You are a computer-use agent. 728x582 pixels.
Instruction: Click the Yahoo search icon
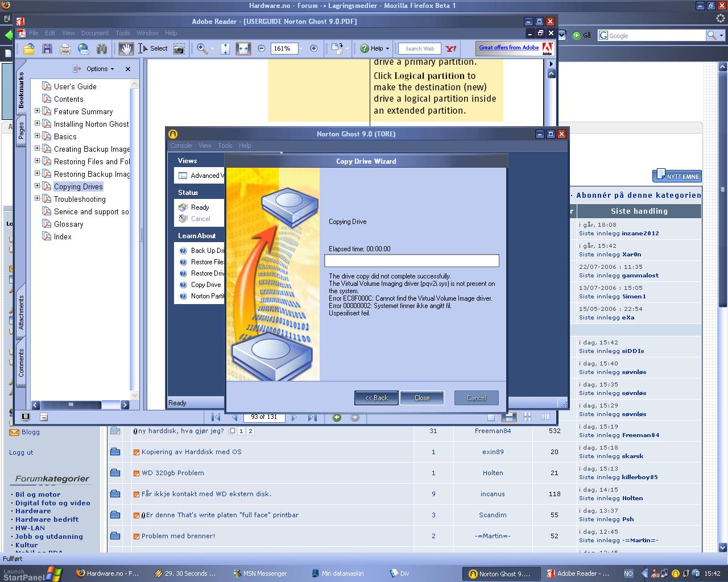pyautogui.click(x=451, y=49)
